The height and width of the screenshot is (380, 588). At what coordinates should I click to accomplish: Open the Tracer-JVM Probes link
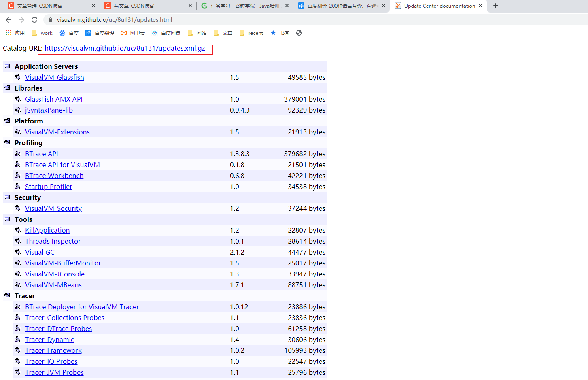click(x=54, y=372)
